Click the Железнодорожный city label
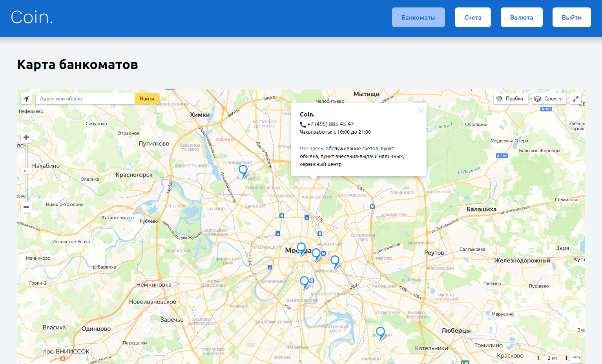This screenshot has width=602, height=364. pyautogui.click(x=522, y=260)
